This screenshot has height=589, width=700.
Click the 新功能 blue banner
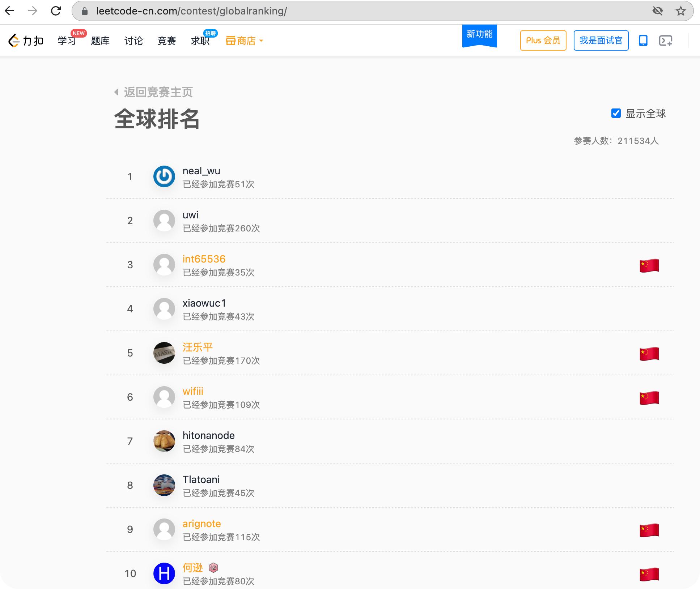click(x=479, y=35)
